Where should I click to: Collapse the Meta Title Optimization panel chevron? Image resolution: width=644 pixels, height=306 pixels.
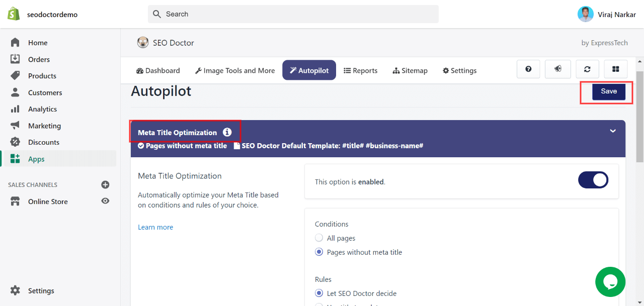[x=613, y=131]
